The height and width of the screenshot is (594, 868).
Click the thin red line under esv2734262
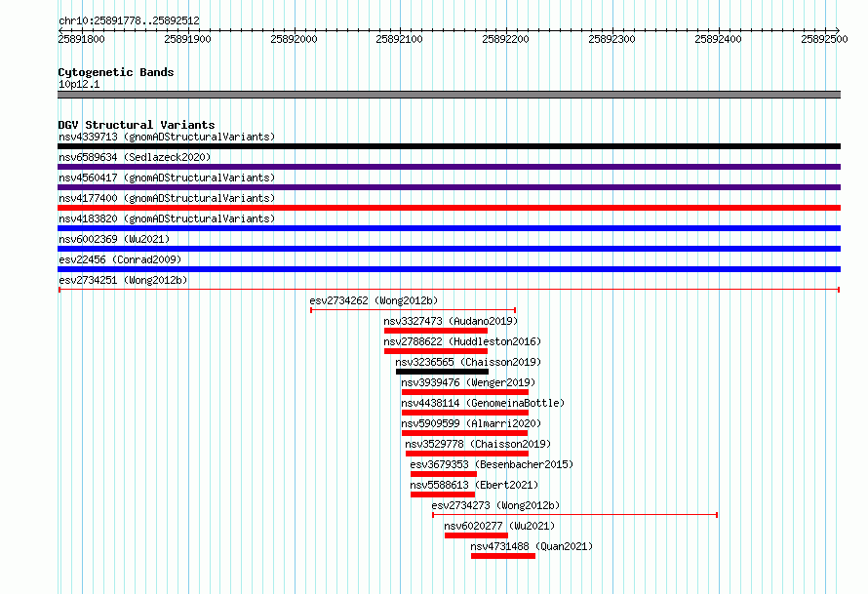tap(413, 310)
